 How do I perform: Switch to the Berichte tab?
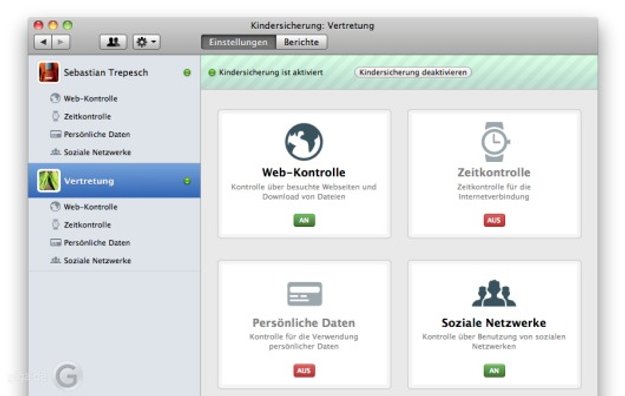pos(301,42)
